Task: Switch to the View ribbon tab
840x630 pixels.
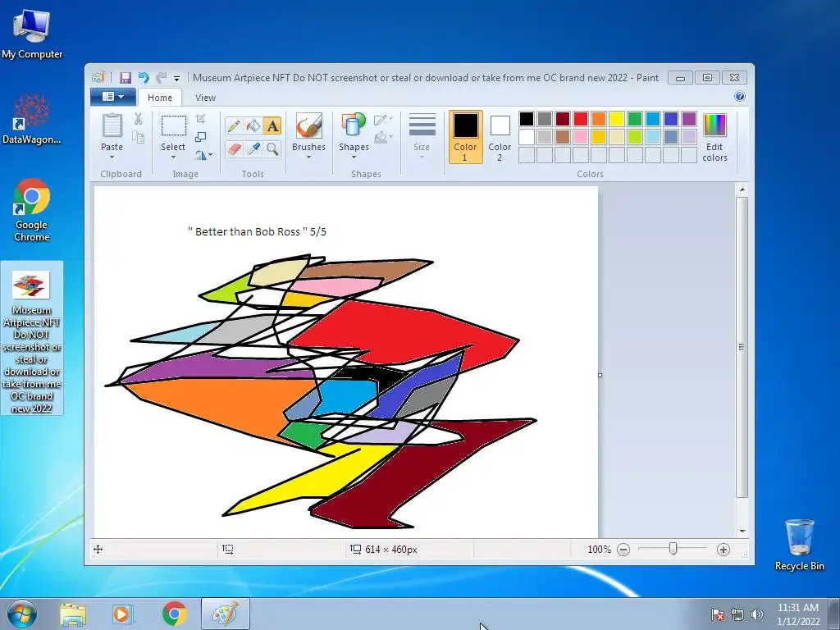Action: pyautogui.click(x=205, y=98)
